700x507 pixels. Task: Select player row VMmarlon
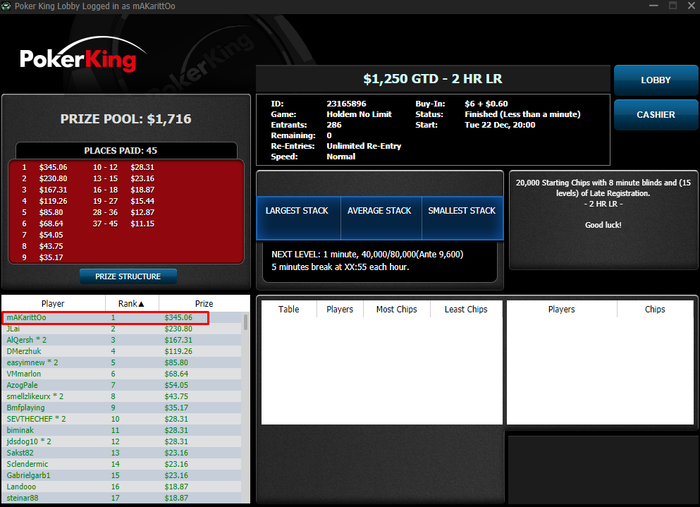(121, 374)
